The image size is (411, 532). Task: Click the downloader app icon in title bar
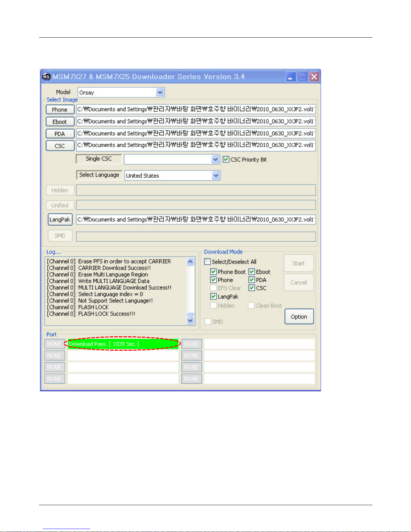point(46,77)
